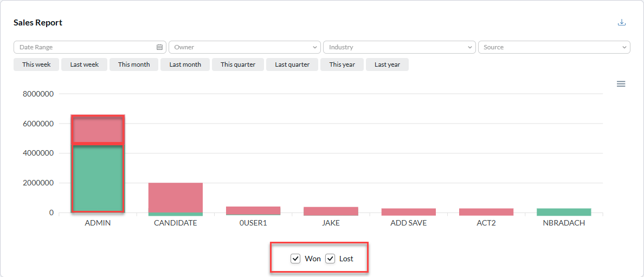Screen dimensions: 644x277
Task: Click ADMIN's green Won bar segment
Action: click(x=98, y=179)
